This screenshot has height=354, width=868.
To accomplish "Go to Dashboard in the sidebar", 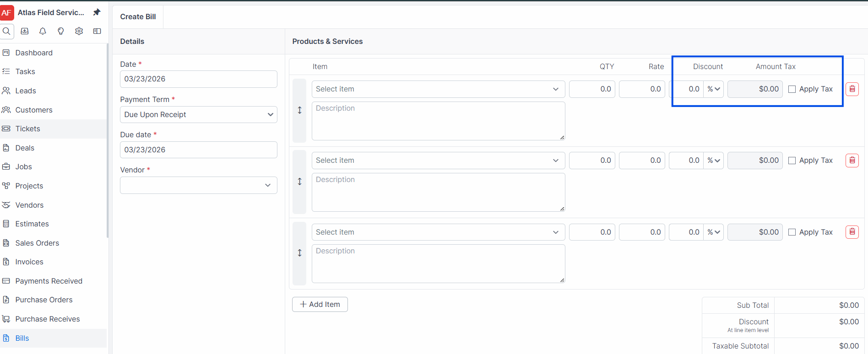I will coord(34,53).
